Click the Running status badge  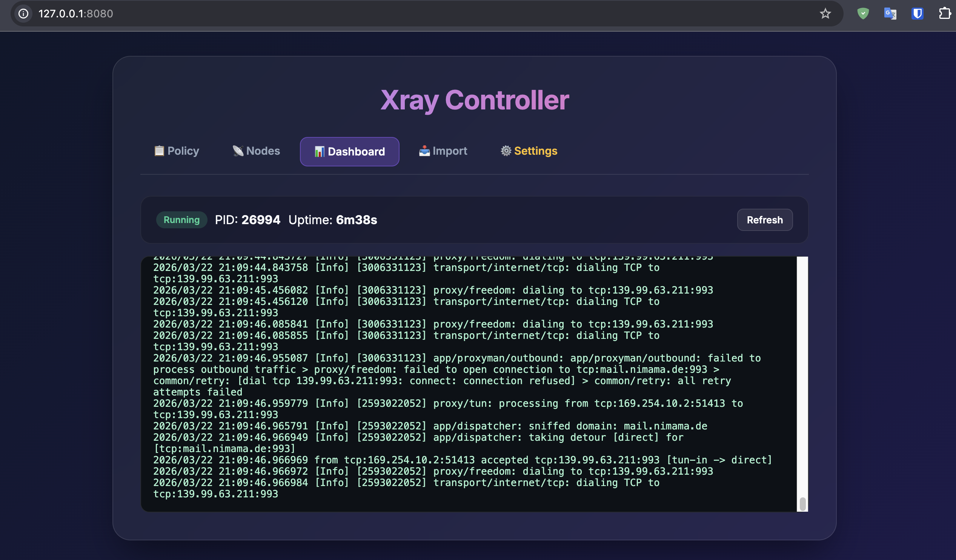tap(181, 220)
